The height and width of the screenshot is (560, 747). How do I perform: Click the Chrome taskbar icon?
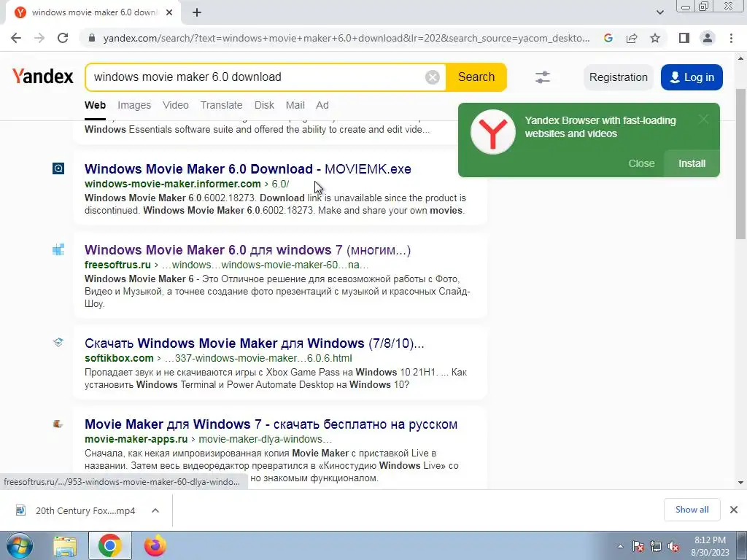click(110, 545)
